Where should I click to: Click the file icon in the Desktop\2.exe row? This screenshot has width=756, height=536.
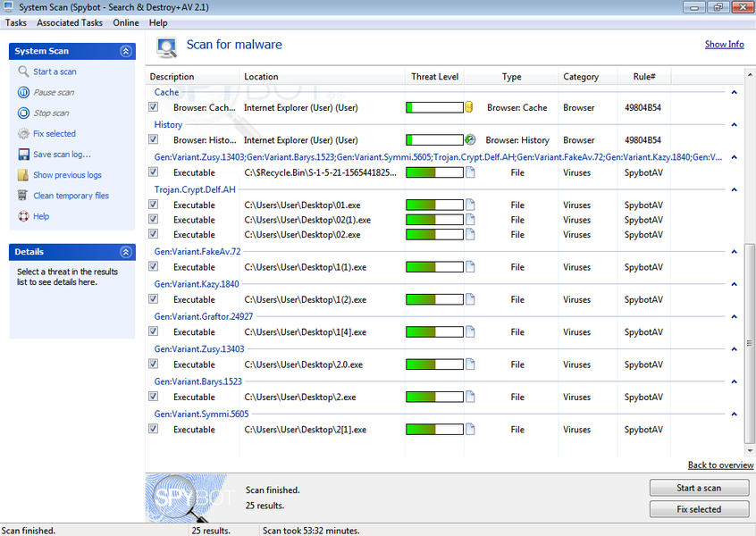tap(470, 397)
